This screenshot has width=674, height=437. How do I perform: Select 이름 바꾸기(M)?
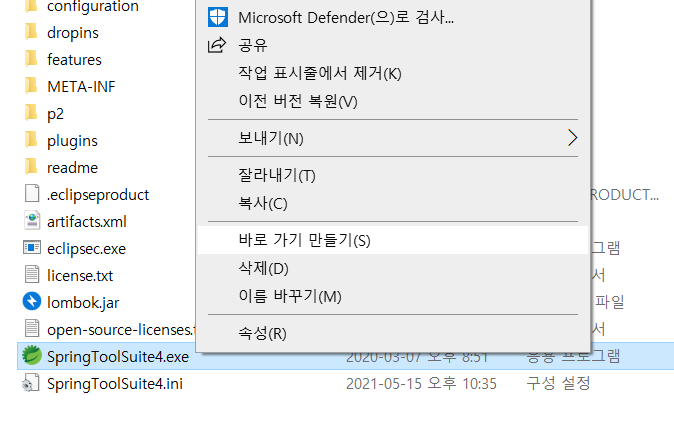pos(393,296)
